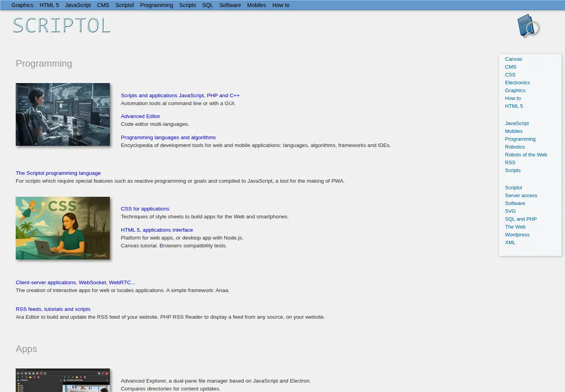Screen dimensions: 565x392
Task: Click the book and magnifier search icon
Action: pos(529,26)
